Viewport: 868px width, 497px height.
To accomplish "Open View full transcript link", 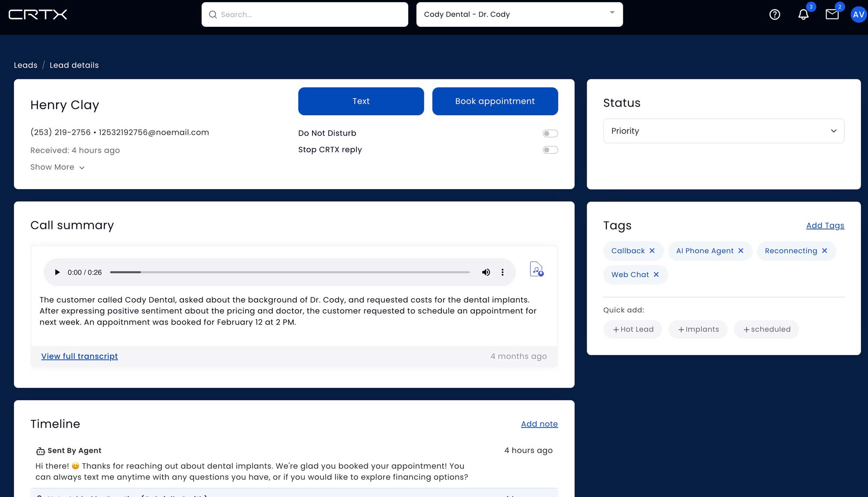I will point(79,356).
